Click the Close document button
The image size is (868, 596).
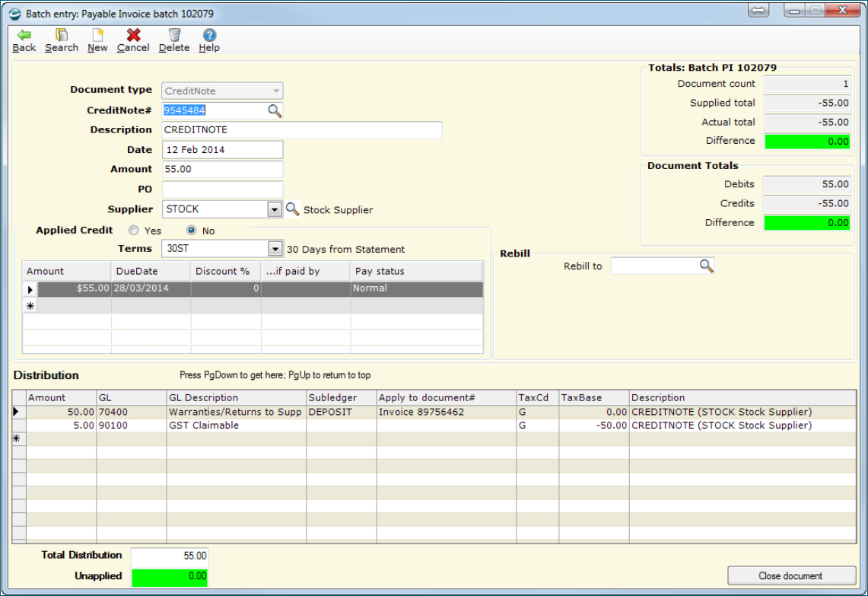tap(791, 575)
